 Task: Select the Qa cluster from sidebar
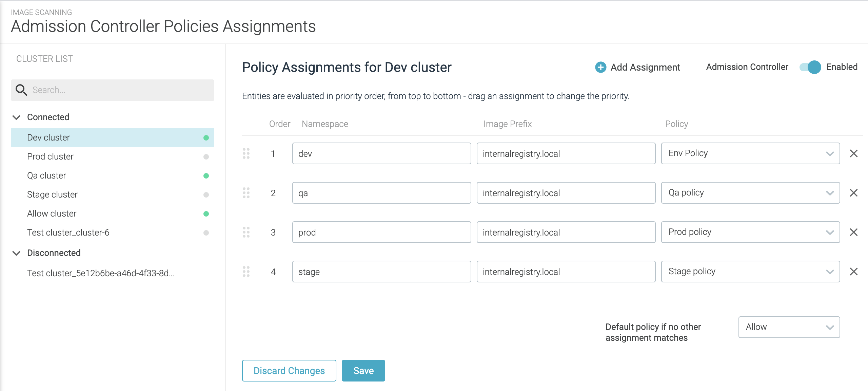47,176
